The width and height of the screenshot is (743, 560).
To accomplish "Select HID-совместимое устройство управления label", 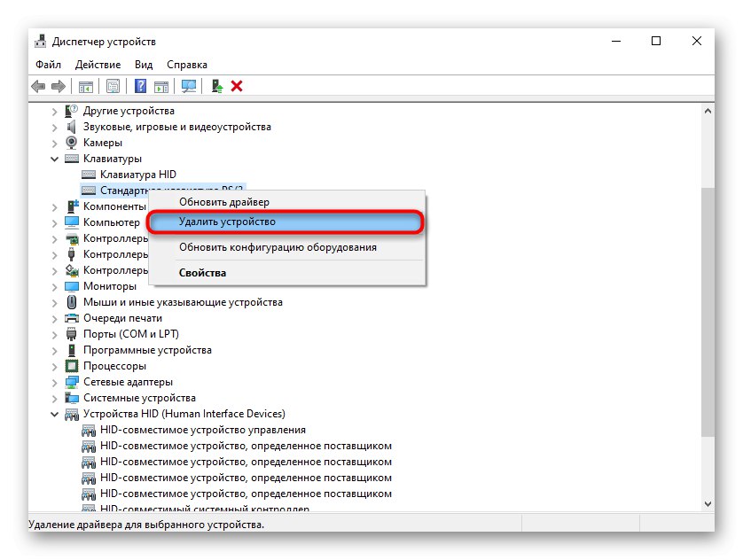I will [x=203, y=430].
